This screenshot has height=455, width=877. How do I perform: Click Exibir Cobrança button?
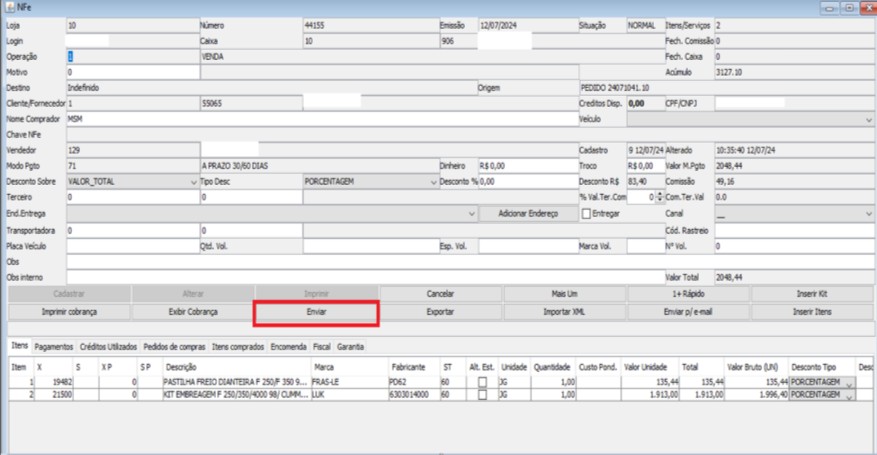193,312
